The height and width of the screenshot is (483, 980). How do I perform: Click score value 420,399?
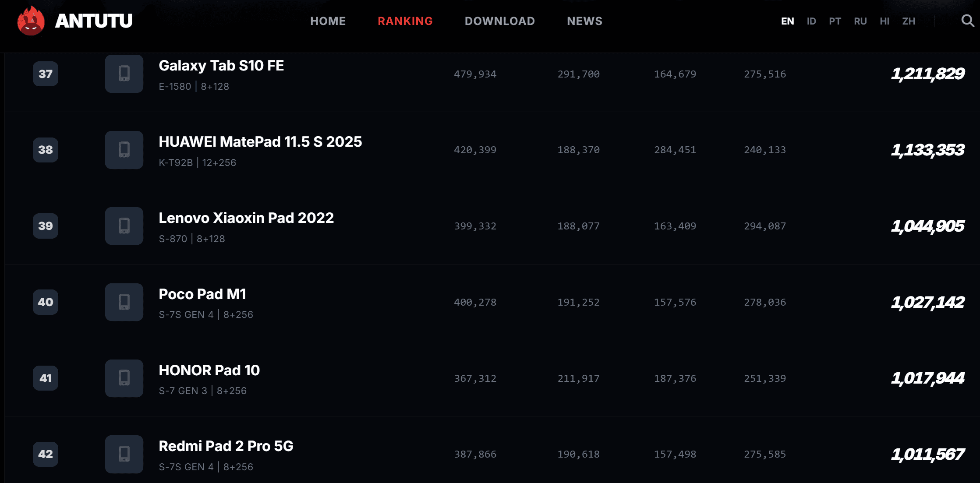coord(475,150)
